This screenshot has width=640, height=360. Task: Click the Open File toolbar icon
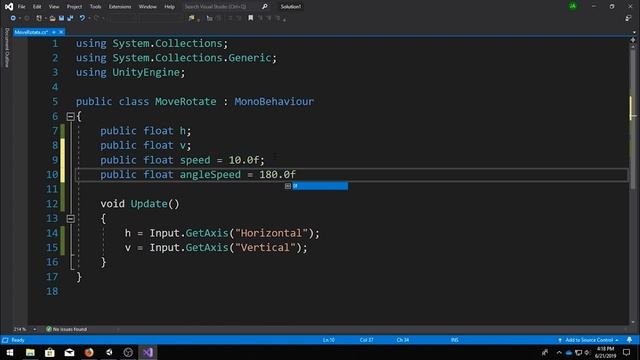pos(52,18)
